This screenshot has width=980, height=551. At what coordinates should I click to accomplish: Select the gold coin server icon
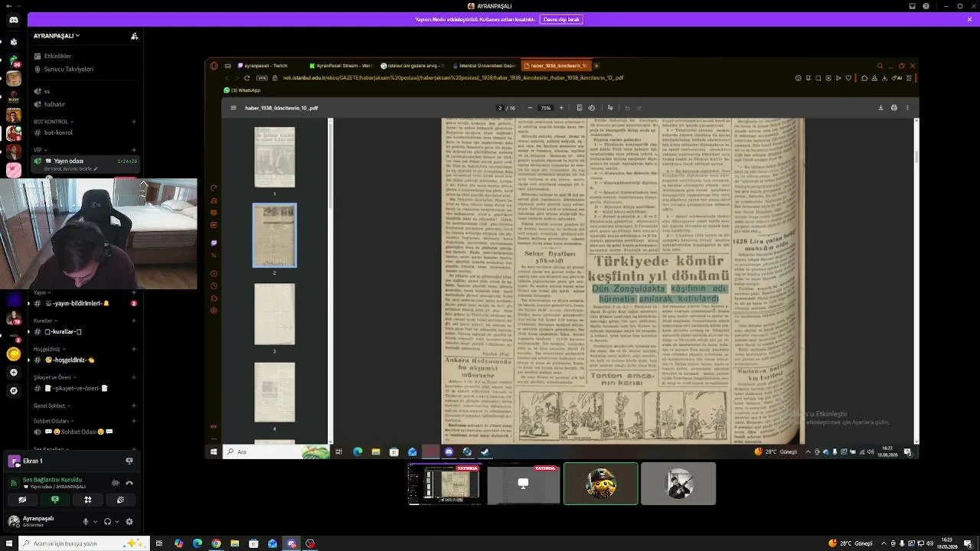pos(14,354)
